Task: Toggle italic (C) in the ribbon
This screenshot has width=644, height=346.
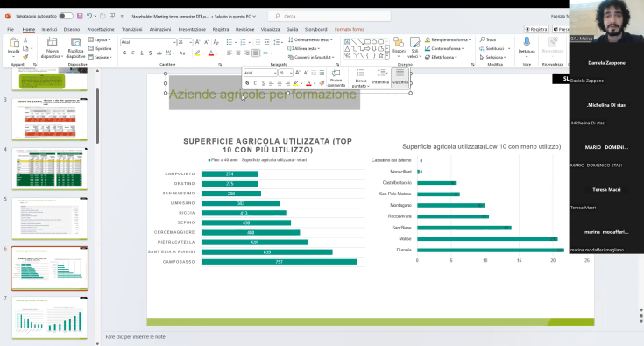Action: point(132,53)
